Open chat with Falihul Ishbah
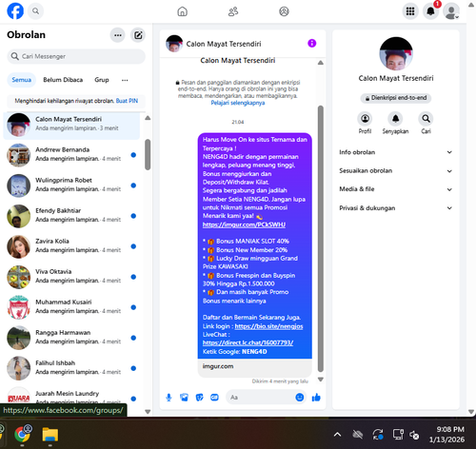 click(71, 368)
